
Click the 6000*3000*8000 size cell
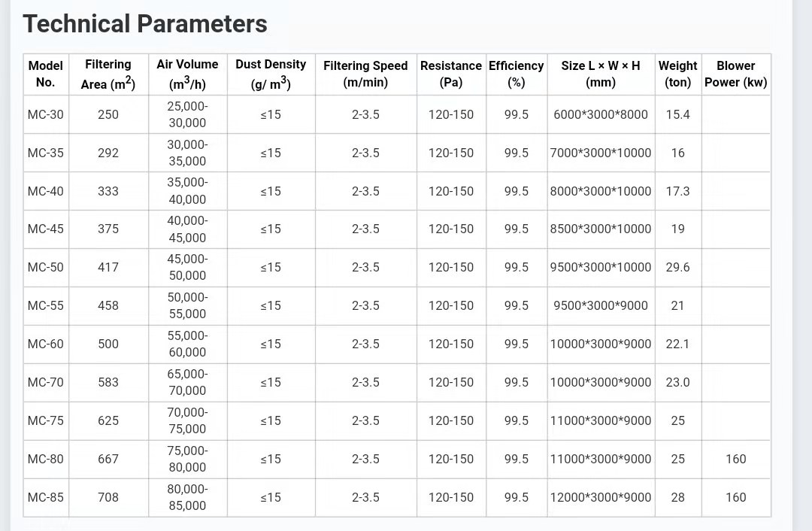pos(601,114)
